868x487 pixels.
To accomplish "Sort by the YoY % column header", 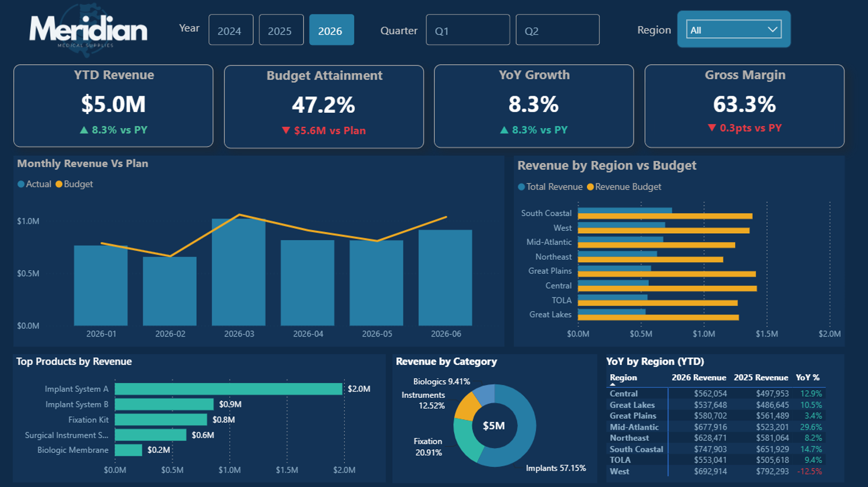I will 808,378.
